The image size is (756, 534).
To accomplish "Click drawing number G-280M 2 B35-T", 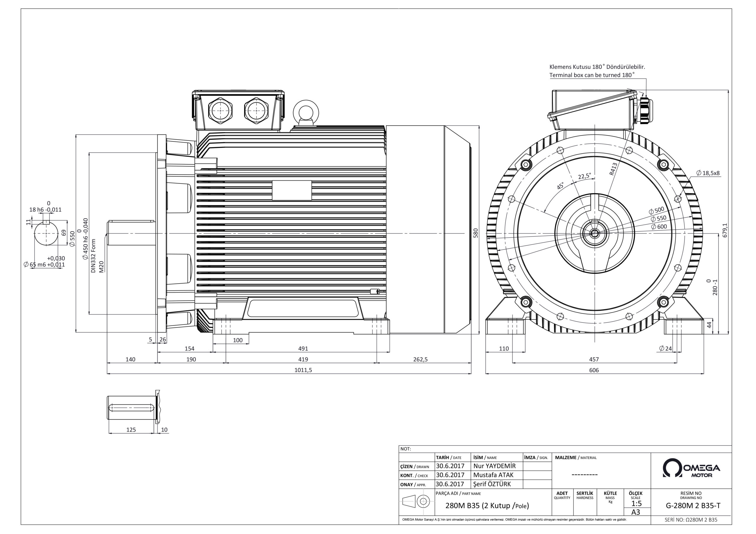I will 693,506.
